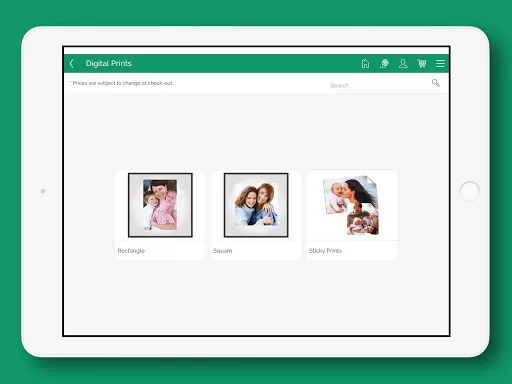Screen dimensions: 512x384
Task: Click the Digital Prints page title
Action: pyautogui.click(x=109, y=63)
